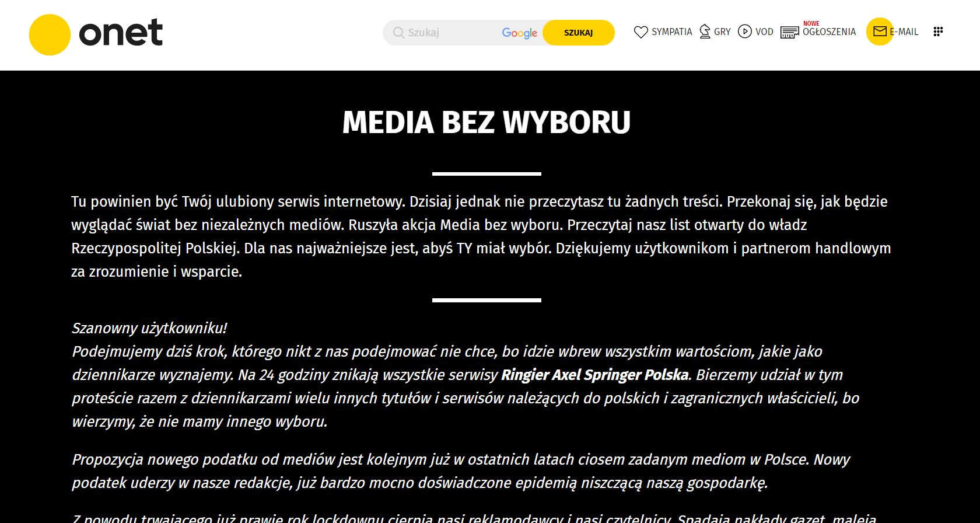Open Sympatia via the heart icon
This screenshot has width=980, height=523.
pyautogui.click(x=640, y=32)
